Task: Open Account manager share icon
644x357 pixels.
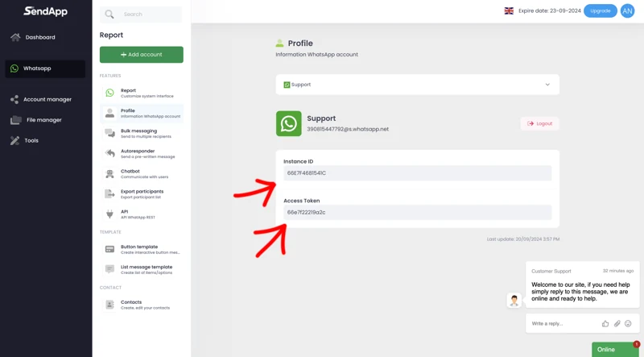Action: coord(14,99)
